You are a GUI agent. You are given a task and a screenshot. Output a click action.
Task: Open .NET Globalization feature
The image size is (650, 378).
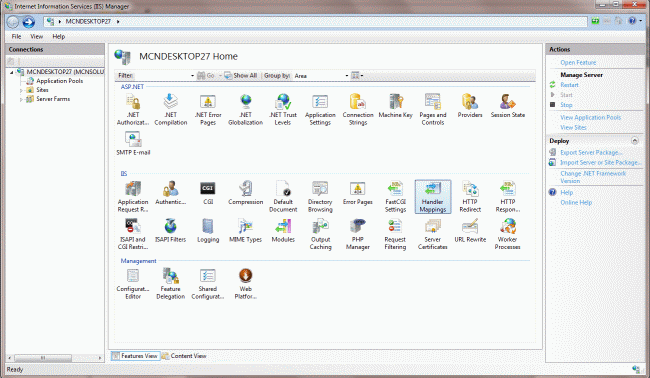pos(245,109)
